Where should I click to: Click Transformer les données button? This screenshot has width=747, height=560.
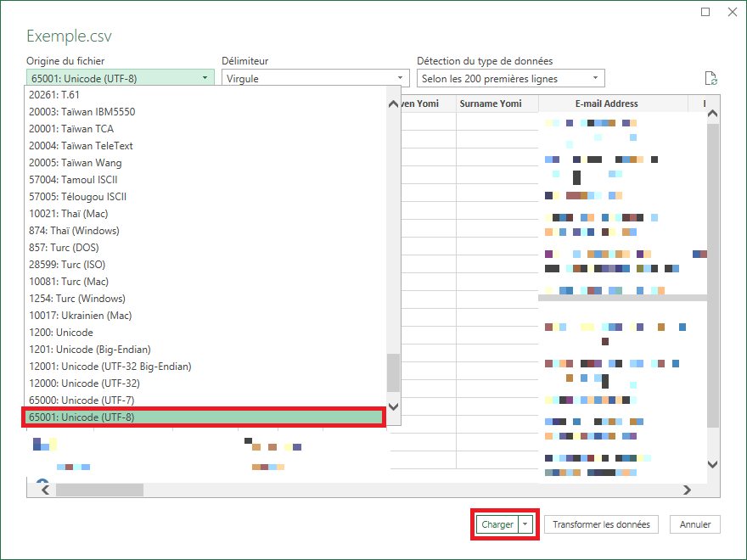click(x=601, y=524)
